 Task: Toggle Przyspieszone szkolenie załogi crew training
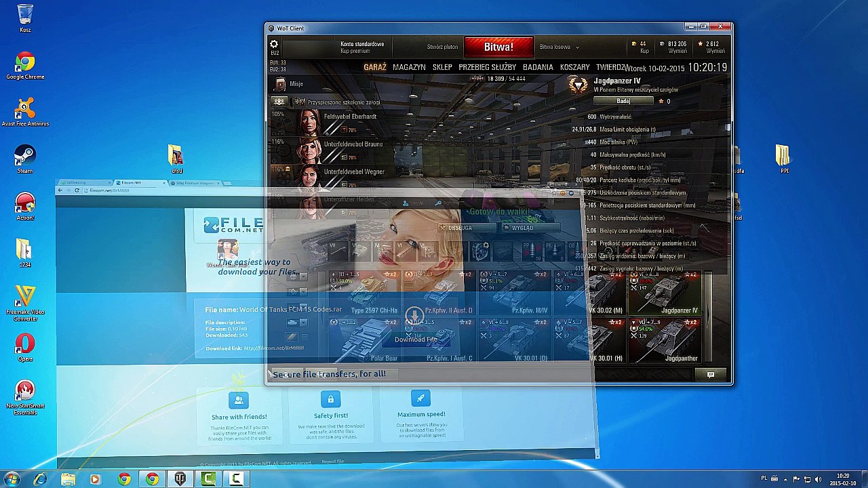pyautogui.click(x=338, y=102)
